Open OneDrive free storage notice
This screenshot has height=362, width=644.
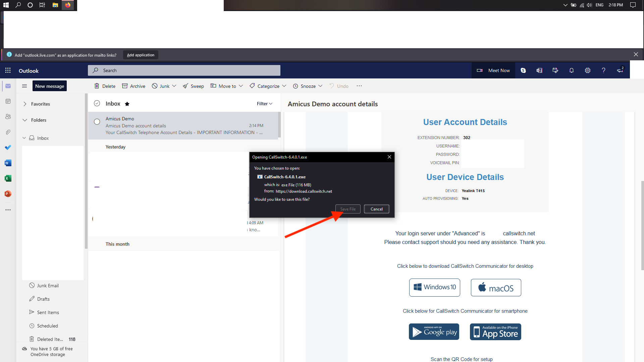48,352
